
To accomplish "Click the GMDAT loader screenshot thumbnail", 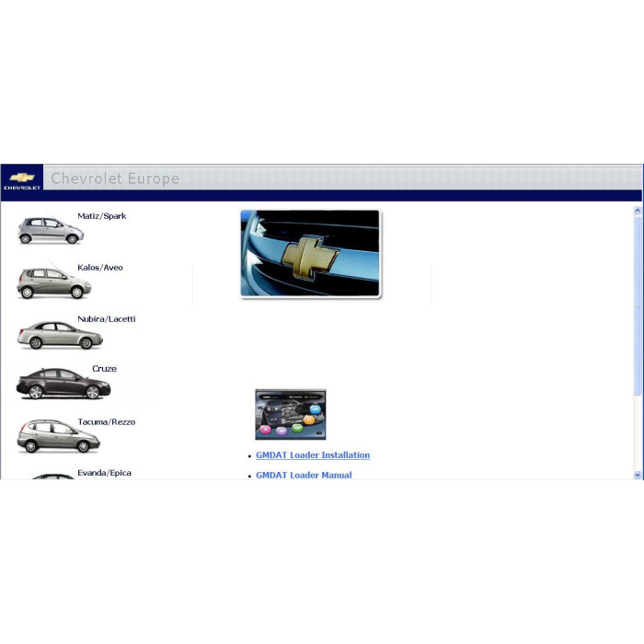I will click(x=291, y=414).
